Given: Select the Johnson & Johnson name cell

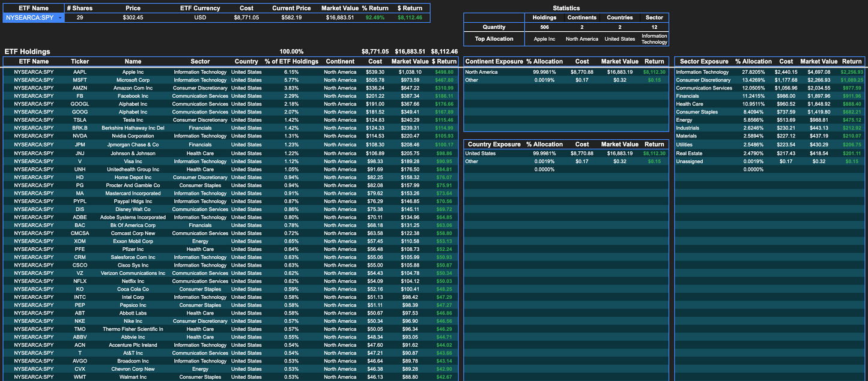Looking at the screenshot, I should tap(133, 154).
